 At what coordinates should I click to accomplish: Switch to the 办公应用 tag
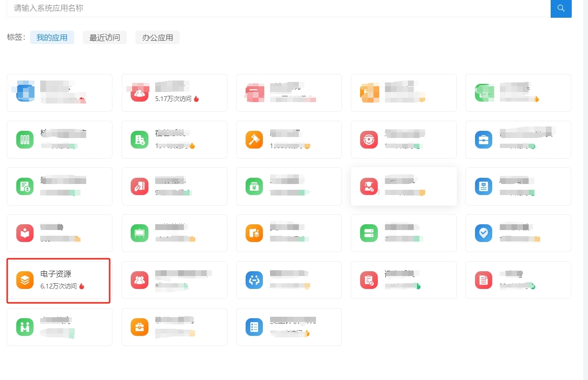[x=158, y=37]
